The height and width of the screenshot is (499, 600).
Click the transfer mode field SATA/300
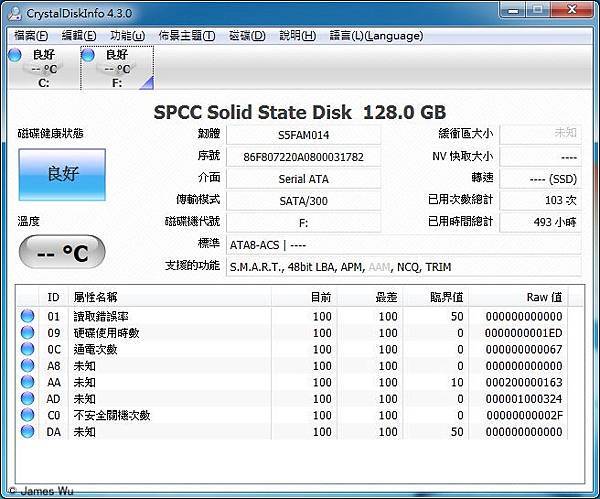tap(303, 201)
